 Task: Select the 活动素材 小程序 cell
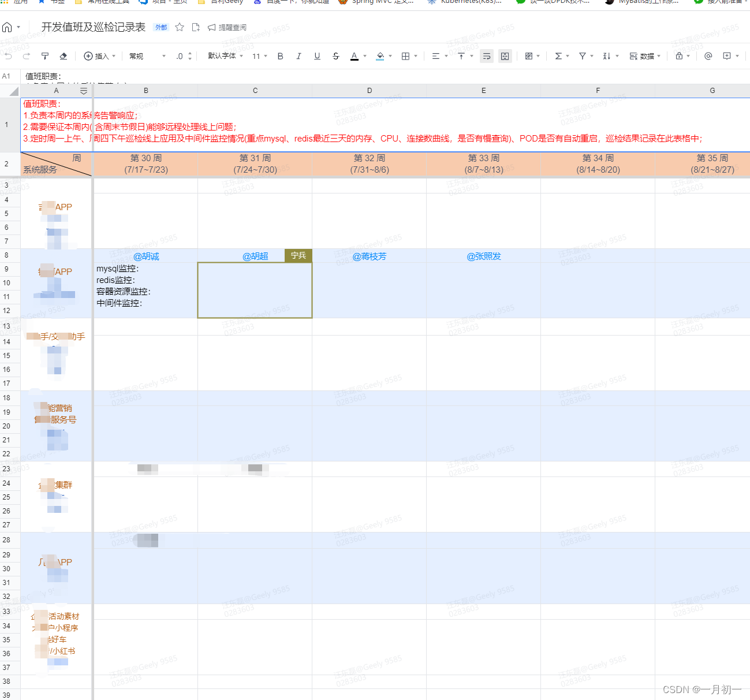point(56,639)
